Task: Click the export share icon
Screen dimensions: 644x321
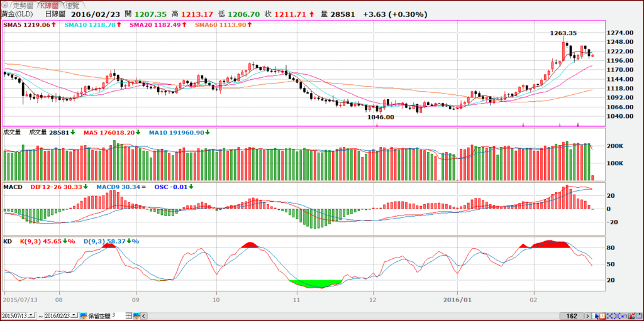Action: [639, 316]
